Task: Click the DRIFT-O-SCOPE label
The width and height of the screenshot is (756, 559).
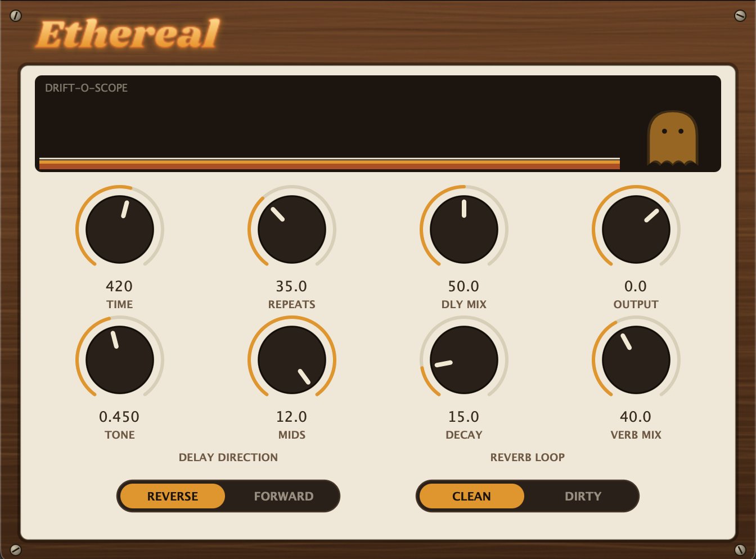Action: point(86,88)
